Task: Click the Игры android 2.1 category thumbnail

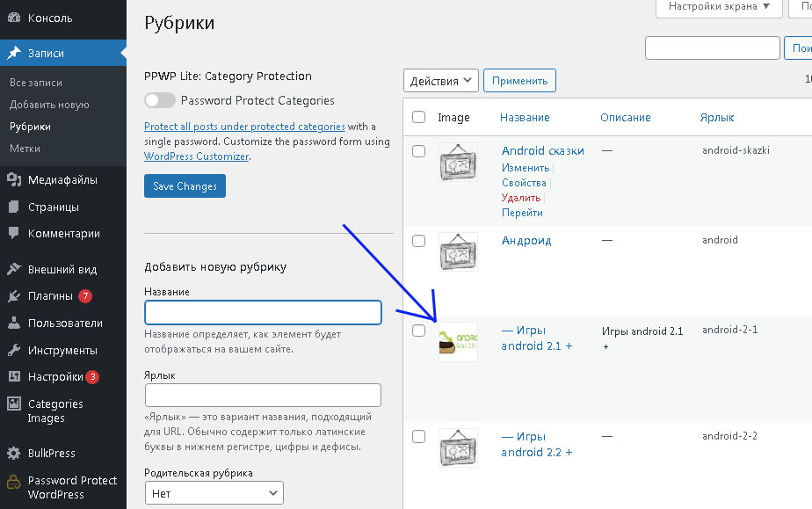Action: [x=458, y=344]
